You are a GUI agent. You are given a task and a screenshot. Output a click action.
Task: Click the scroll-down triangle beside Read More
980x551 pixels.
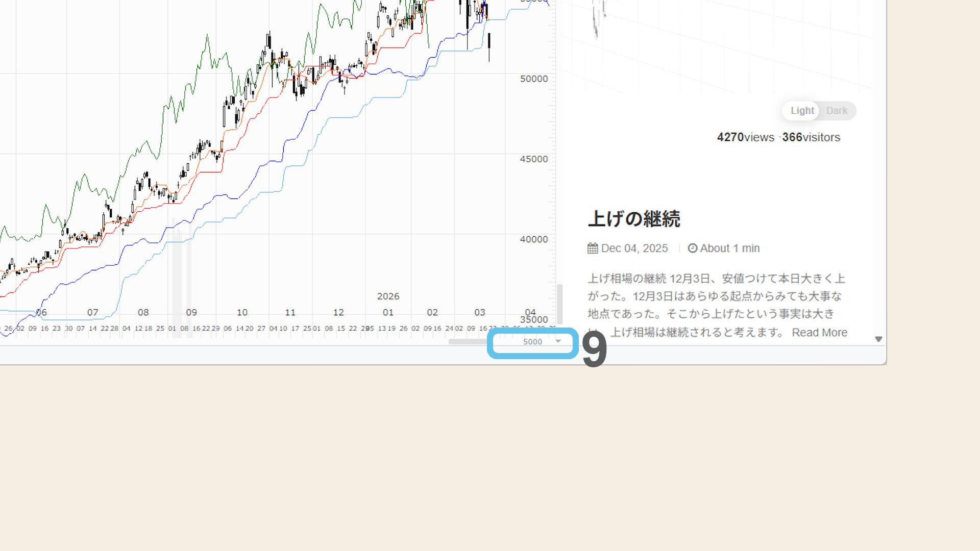[x=878, y=339]
